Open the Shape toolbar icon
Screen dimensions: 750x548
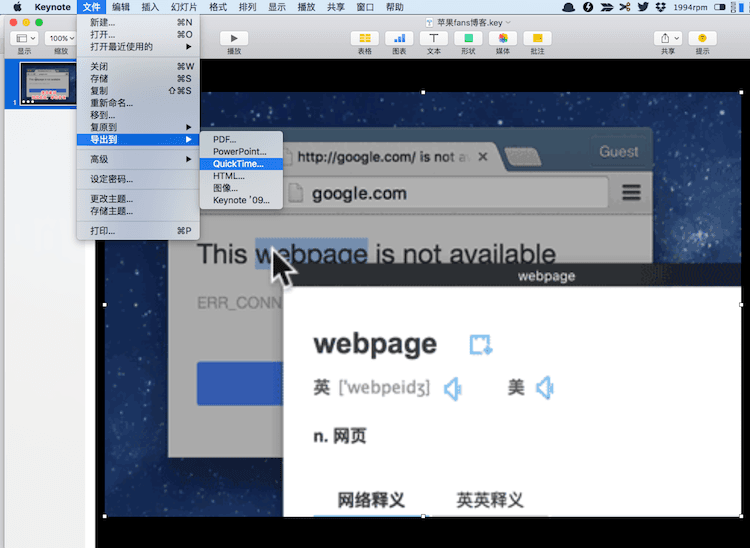(468, 38)
